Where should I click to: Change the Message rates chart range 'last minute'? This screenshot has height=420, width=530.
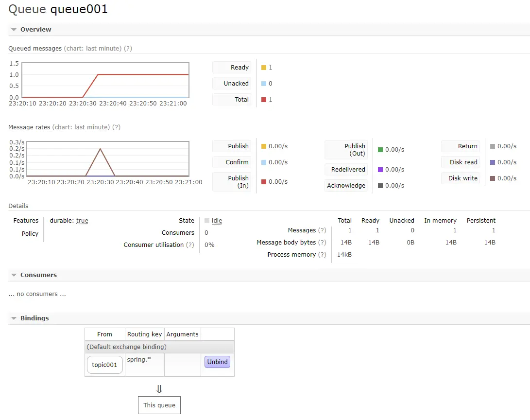pyautogui.click(x=81, y=127)
